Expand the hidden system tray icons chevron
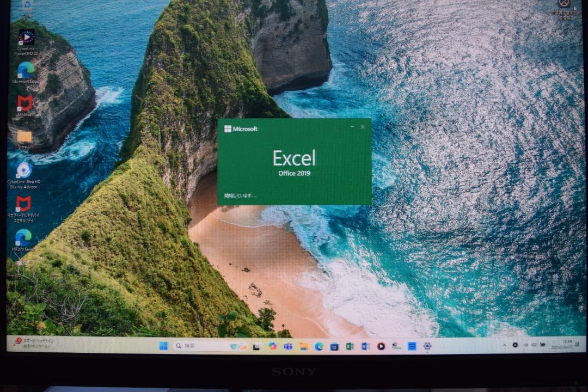 point(504,345)
